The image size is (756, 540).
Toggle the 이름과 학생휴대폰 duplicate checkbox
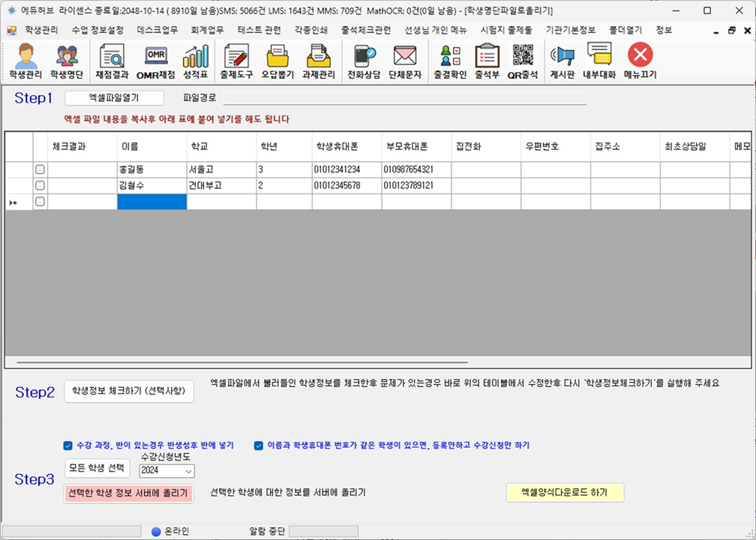click(x=259, y=445)
